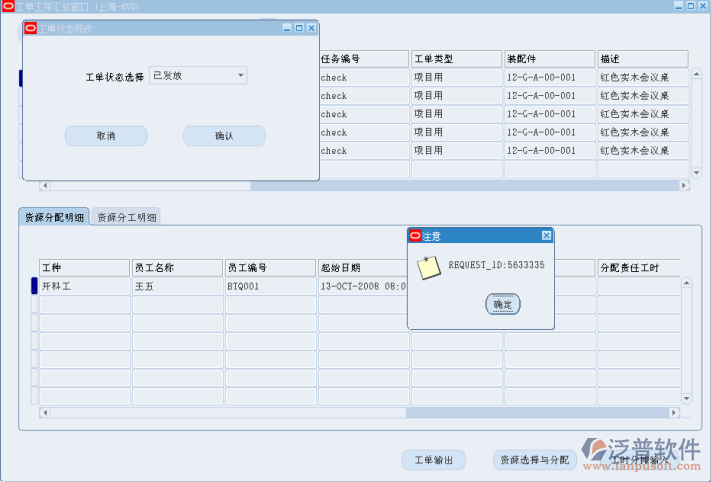This screenshot has width=711, height=482.
Task: Click the Oracle icon of 工单状态修改 dialog
Action: tap(30, 28)
